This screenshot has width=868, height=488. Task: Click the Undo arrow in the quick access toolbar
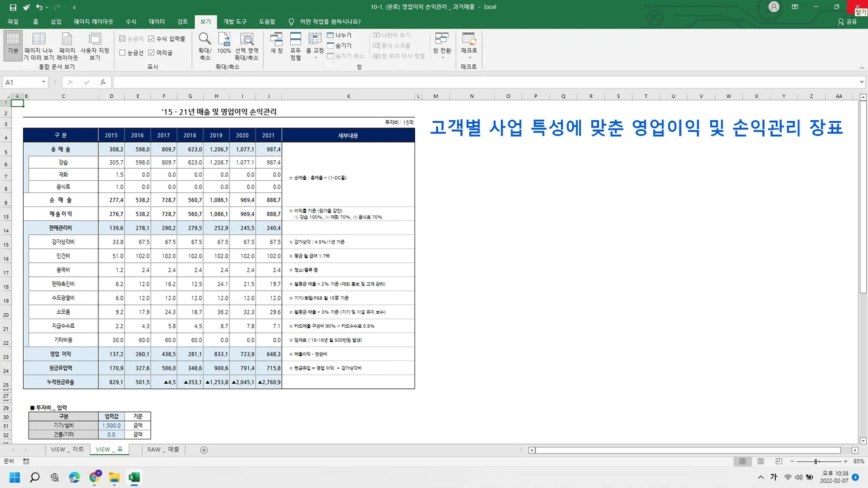(x=39, y=7)
